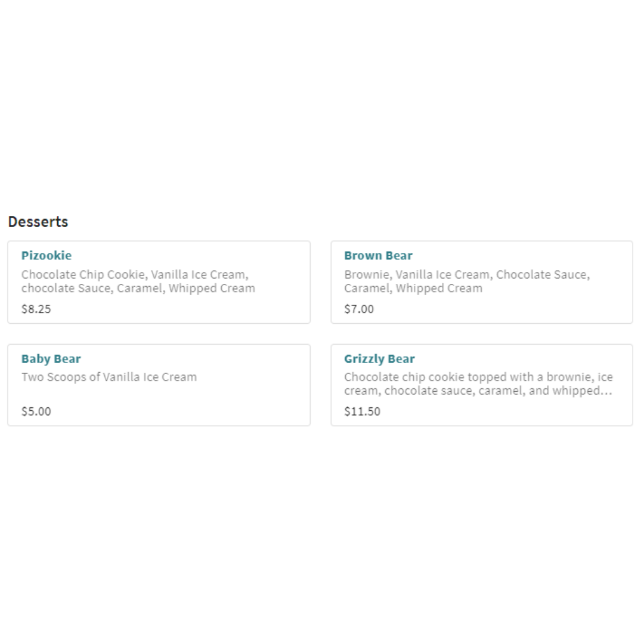This screenshot has width=644, height=644.
Task: Click "Two Scoops of Vanilla Ice Cream" text
Action: (109, 377)
